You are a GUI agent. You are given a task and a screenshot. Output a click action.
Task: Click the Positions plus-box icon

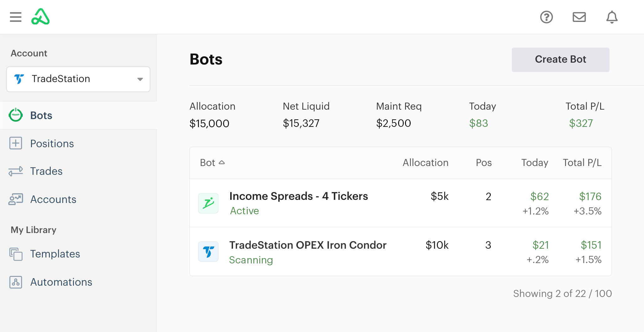(16, 143)
